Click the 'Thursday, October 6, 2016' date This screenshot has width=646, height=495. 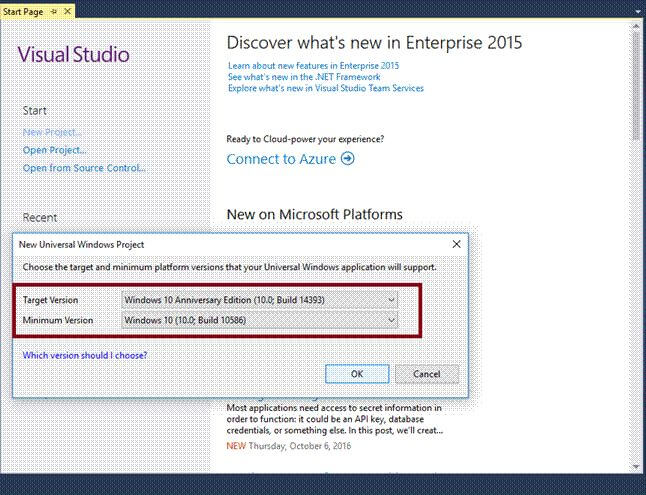tap(300, 446)
